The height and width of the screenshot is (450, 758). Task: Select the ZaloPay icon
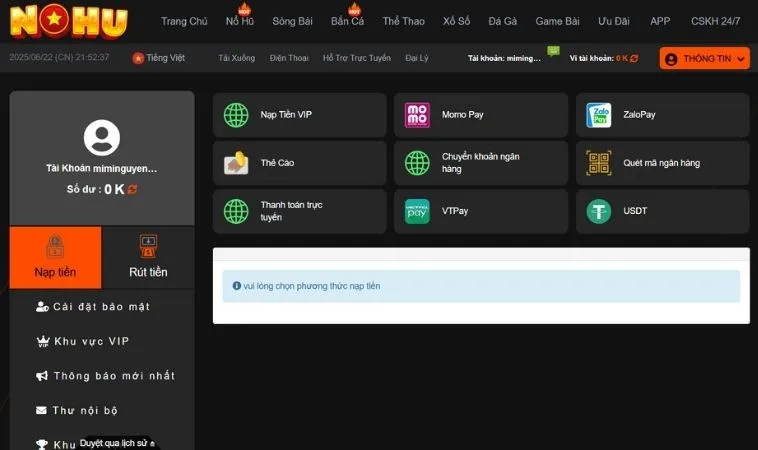coord(598,115)
